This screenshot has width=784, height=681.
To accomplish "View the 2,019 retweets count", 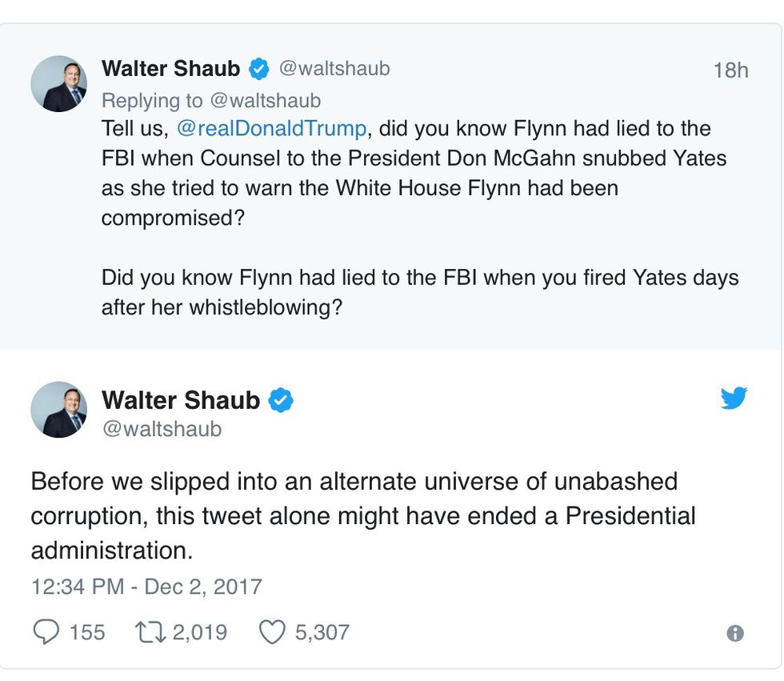I will coord(199,632).
